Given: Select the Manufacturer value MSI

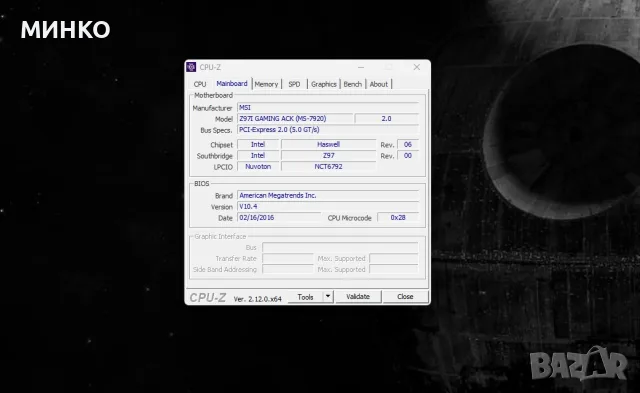Looking at the screenshot, I should coord(328,108).
